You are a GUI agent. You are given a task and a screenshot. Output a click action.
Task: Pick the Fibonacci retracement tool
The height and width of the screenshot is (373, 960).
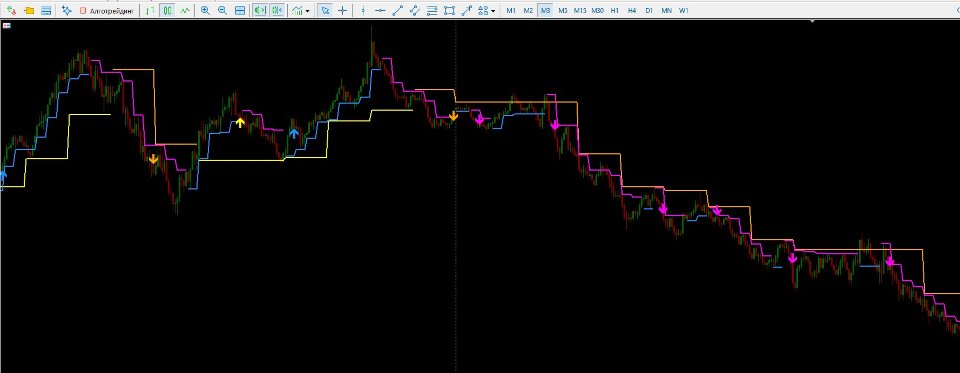point(432,10)
